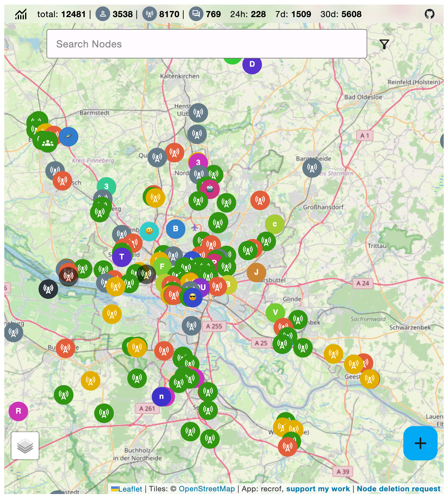Open the Node deletion request link
Viewport: 448px width, 498px height.
(x=398, y=489)
